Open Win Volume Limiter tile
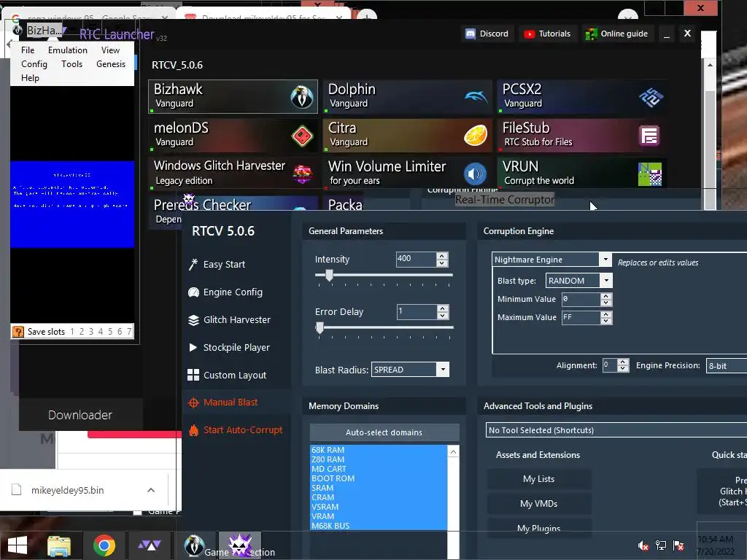The height and width of the screenshot is (560, 747). click(407, 174)
